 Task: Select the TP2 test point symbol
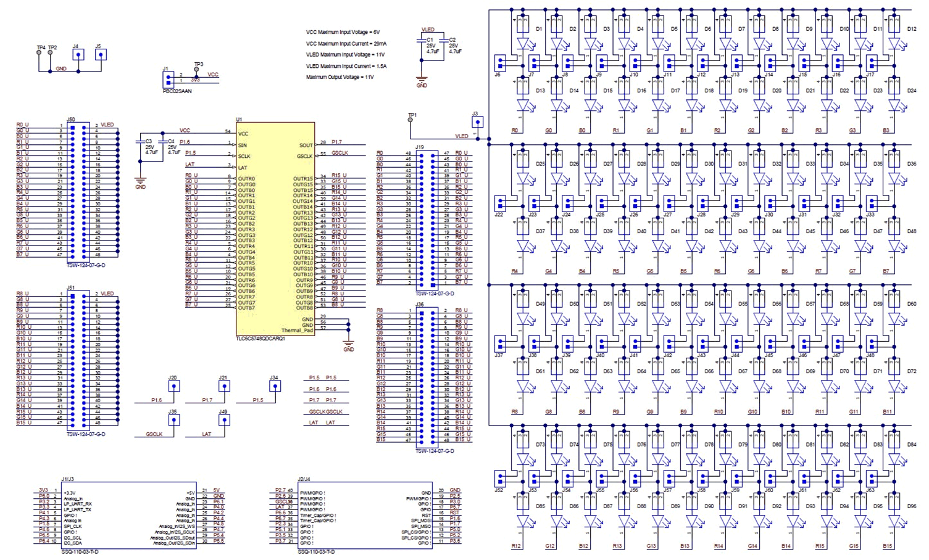51,52
